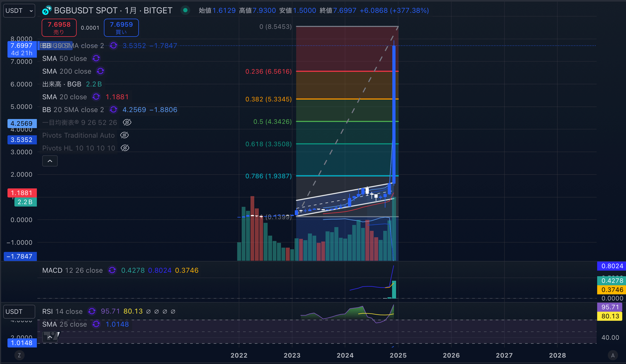Click the 2025 label on time axis

[x=398, y=355]
